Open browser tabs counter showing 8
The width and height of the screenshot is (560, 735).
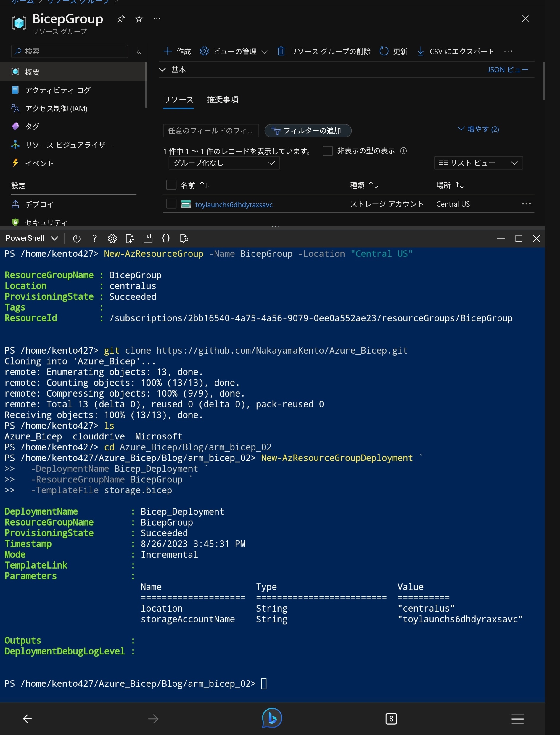tap(391, 719)
